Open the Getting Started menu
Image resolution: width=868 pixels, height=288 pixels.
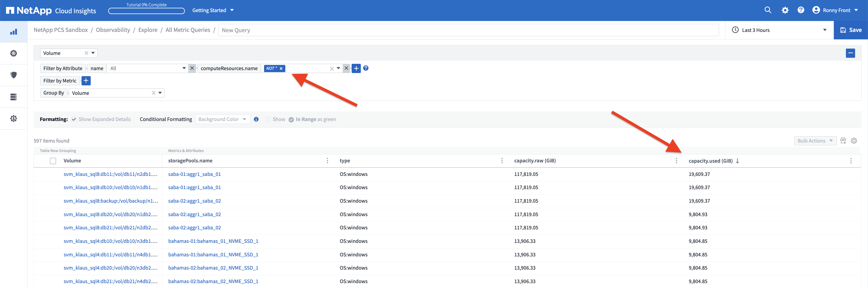click(x=213, y=10)
